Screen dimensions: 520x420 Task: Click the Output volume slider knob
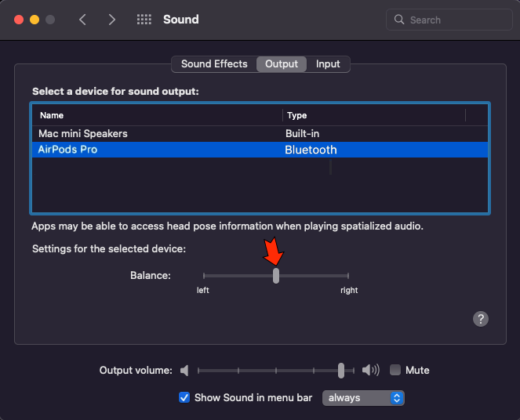(341, 371)
